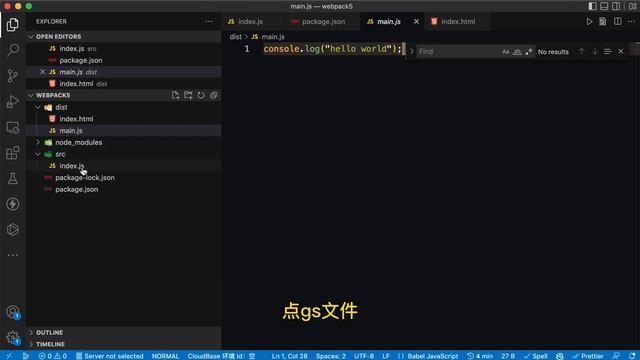Open the Remote Explorer view

[13, 127]
